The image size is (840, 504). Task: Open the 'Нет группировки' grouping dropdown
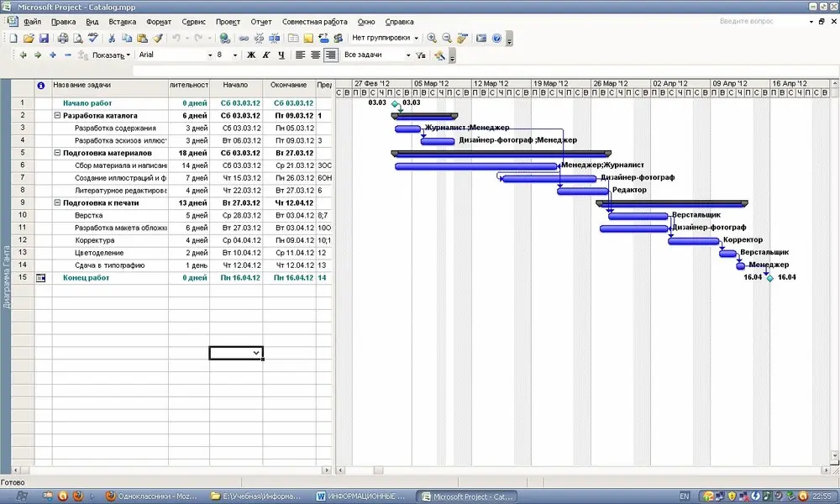point(385,38)
